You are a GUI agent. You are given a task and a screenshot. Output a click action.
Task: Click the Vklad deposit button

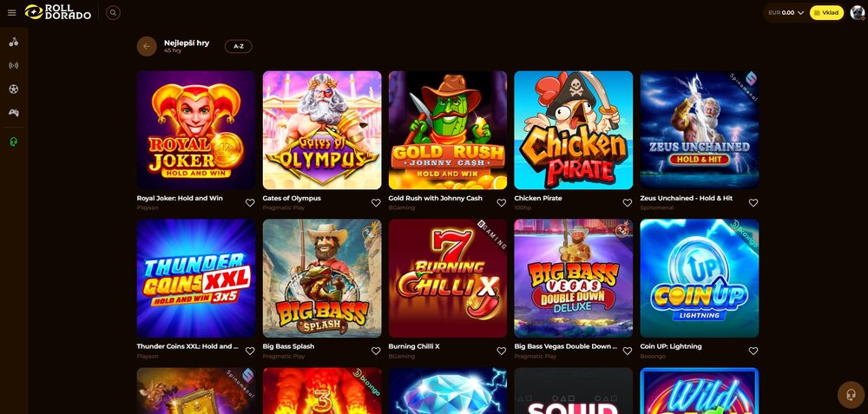(x=826, y=13)
